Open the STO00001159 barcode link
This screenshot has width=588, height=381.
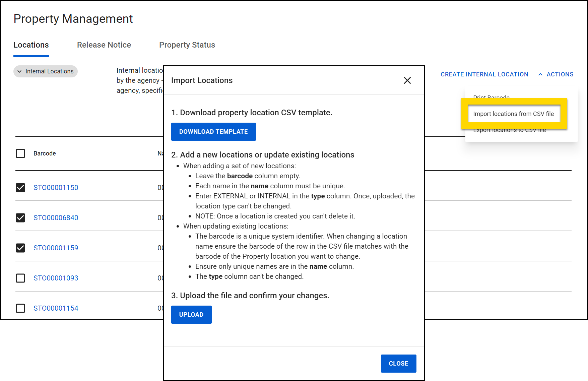tap(56, 248)
